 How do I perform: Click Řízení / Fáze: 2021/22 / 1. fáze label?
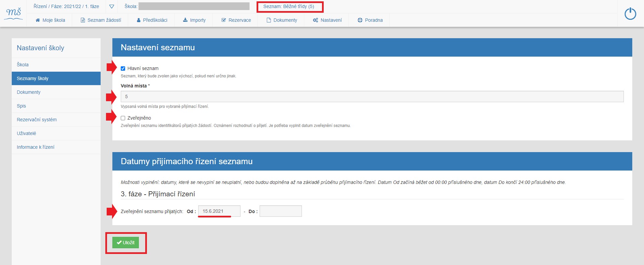pos(66,6)
